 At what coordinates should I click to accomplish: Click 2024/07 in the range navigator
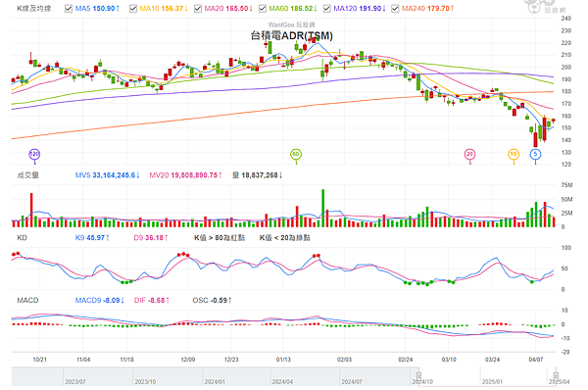(352, 382)
